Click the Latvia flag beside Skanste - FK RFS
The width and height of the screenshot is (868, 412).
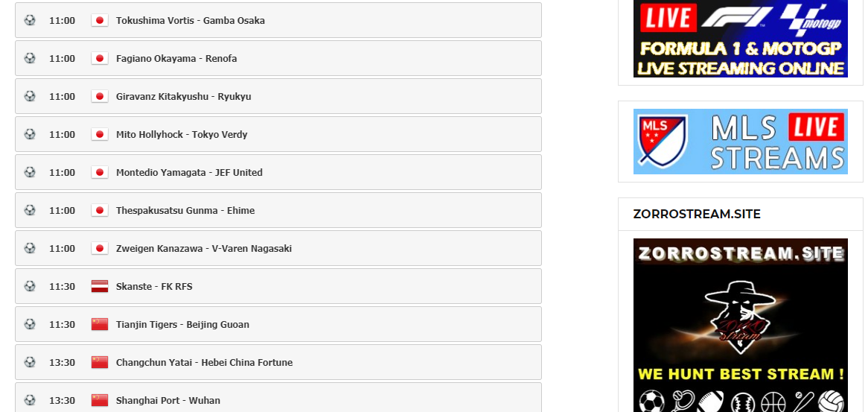point(100,286)
